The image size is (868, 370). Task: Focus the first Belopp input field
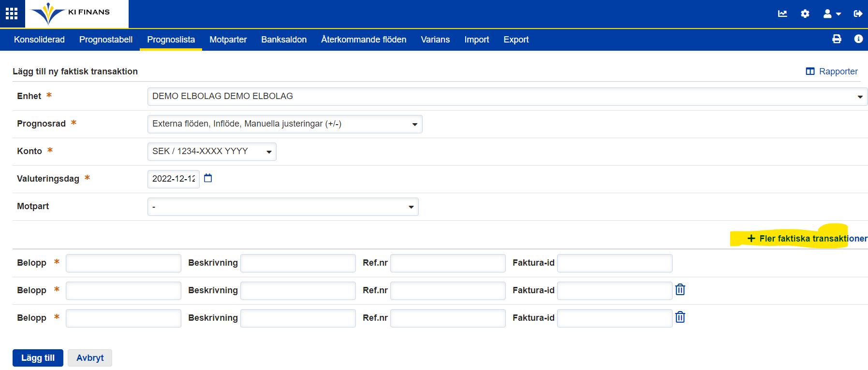pyautogui.click(x=123, y=263)
